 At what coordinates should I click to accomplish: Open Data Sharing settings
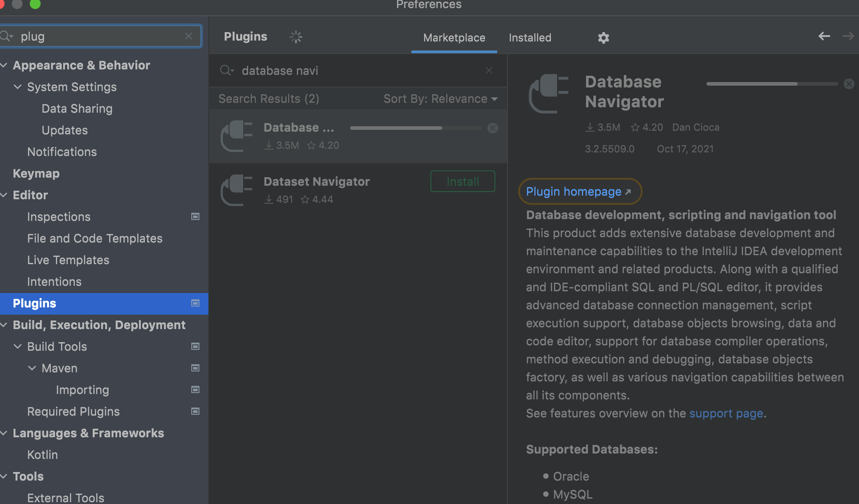coord(77,109)
